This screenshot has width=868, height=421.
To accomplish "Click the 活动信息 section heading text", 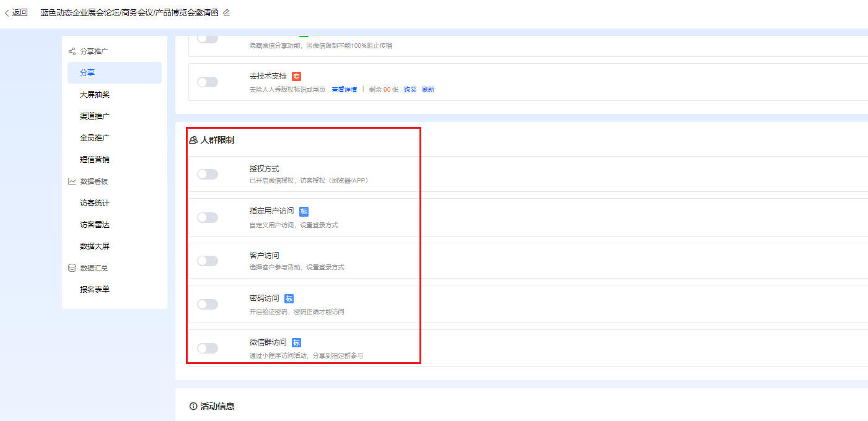I will tap(217, 406).
